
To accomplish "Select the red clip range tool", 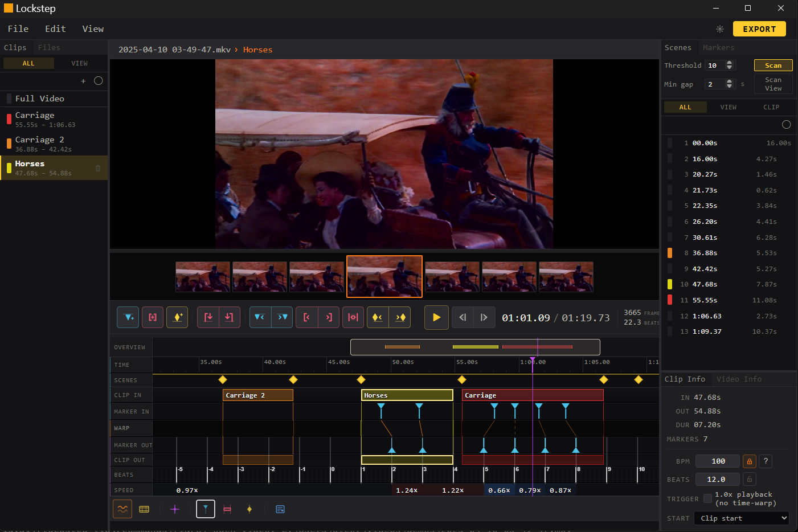I will tap(227, 509).
